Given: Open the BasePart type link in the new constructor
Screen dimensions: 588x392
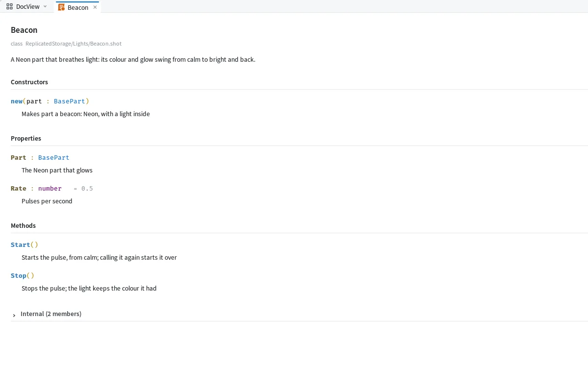Looking at the screenshot, I should 70,101.
